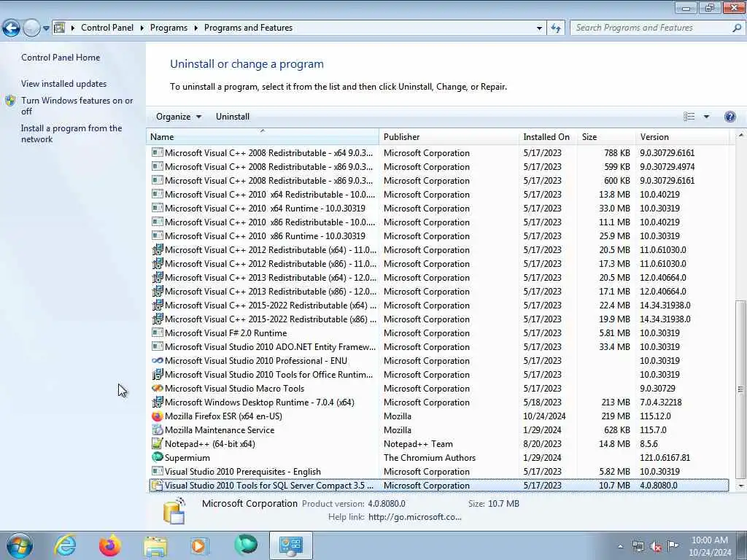Sort by Size column header
747x560 pixels.
click(606, 136)
